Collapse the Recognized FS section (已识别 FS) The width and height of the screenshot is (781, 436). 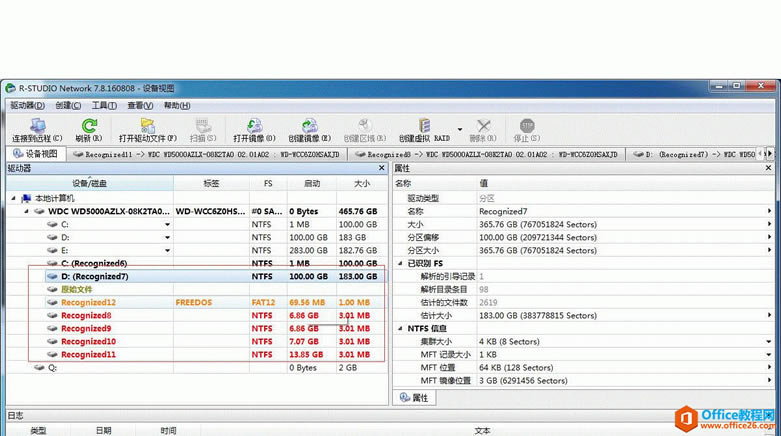pos(400,264)
